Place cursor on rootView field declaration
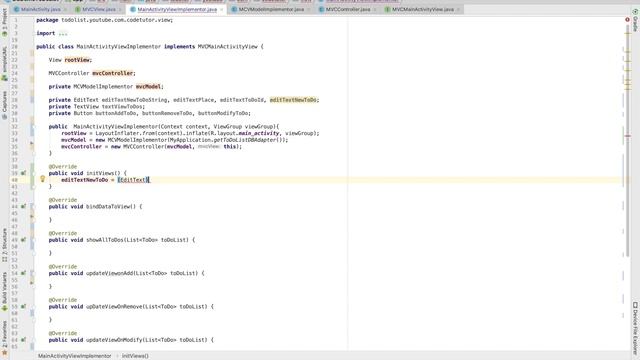 pos(78,60)
